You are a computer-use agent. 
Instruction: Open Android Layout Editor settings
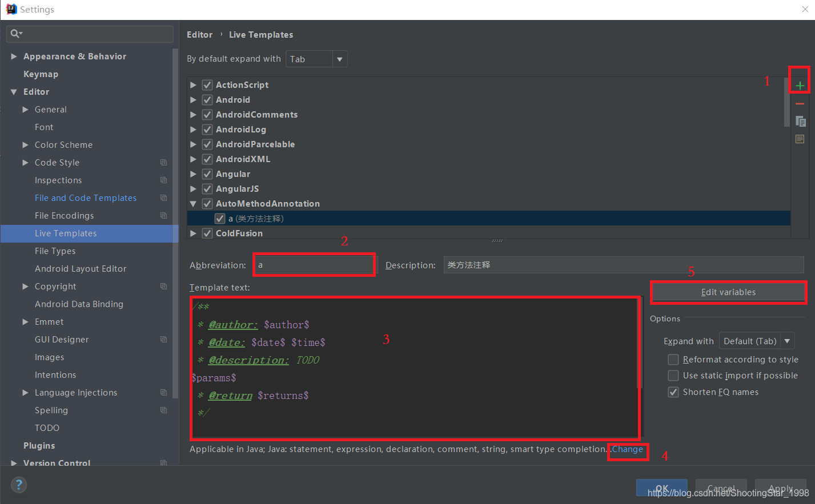(81, 269)
